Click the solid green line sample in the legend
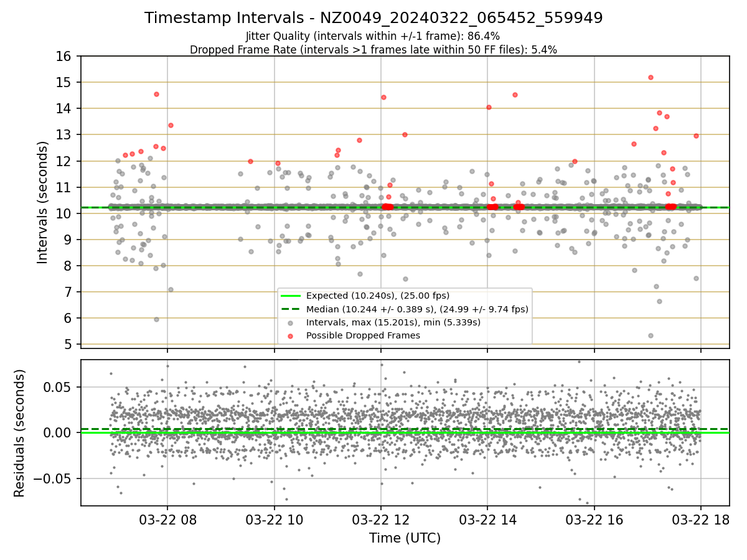This screenshot has height=560, width=747. pos(291,296)
